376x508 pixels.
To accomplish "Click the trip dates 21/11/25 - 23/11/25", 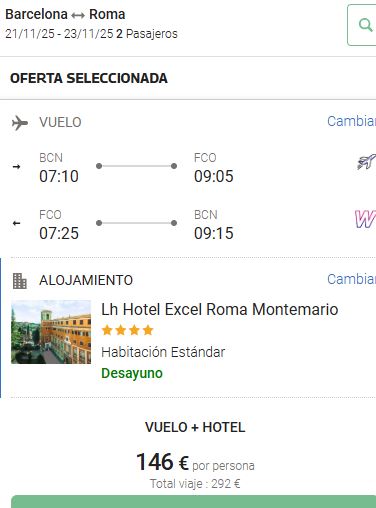I will tap(59, 34).
